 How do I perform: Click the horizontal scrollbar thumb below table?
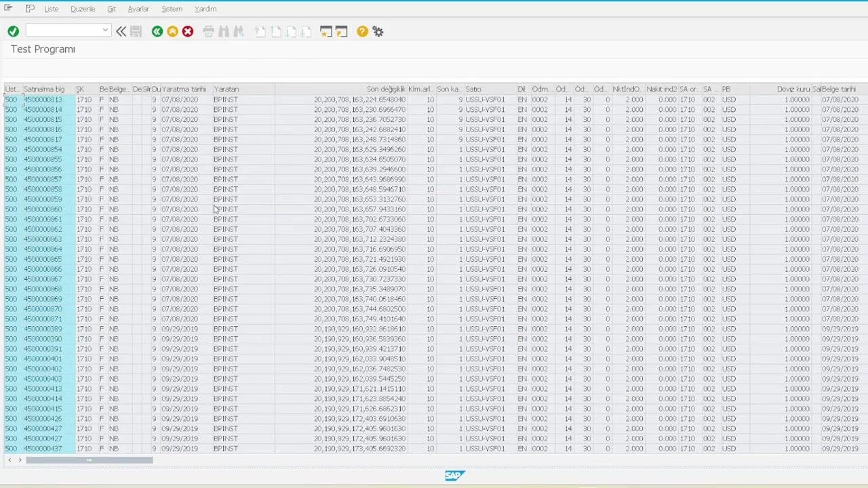[x=89, y=460]
